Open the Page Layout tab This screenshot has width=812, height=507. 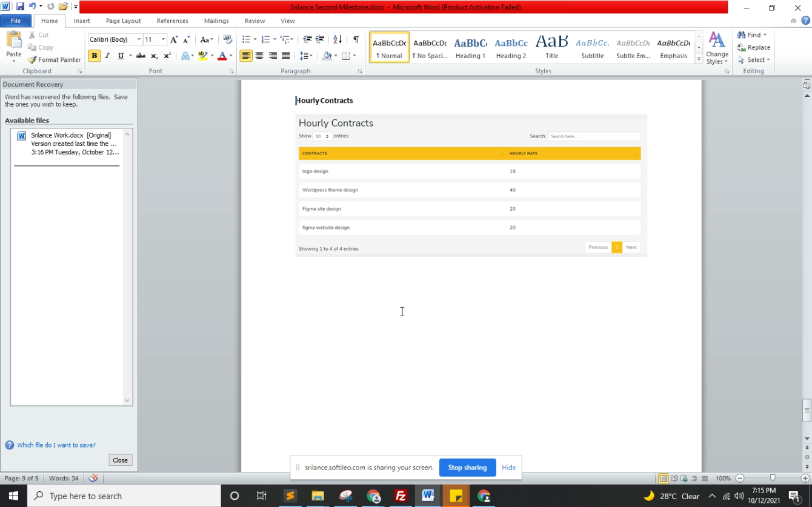tap(123, 21)
